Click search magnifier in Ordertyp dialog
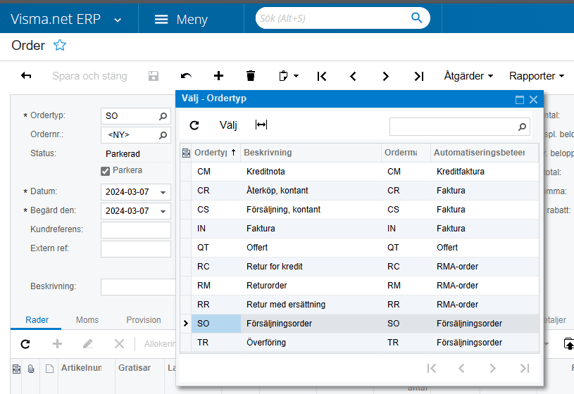Viewport: 574px width, 394px height. 522,127
